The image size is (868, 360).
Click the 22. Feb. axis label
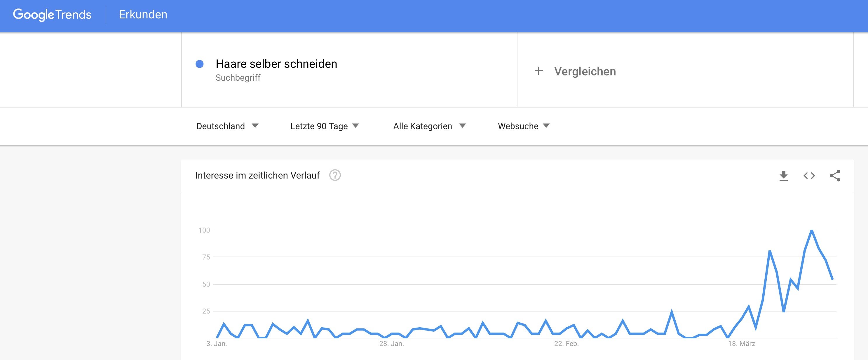566,344
